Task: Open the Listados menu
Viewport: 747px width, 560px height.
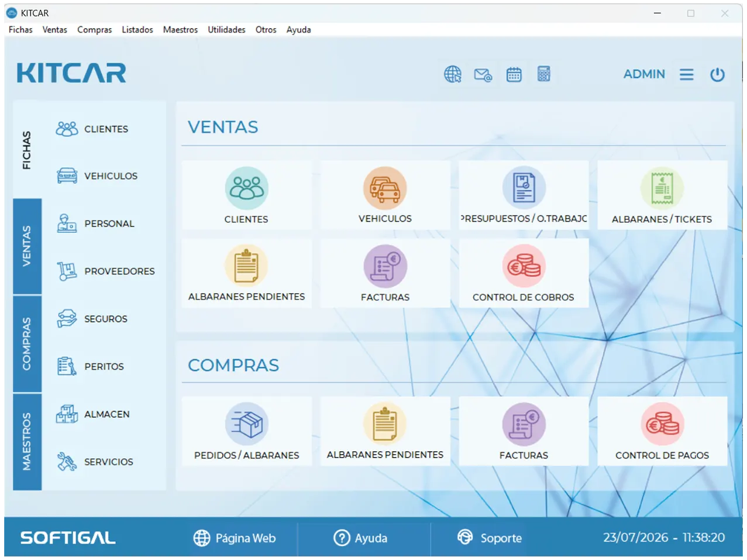Action: coord(137,29)
